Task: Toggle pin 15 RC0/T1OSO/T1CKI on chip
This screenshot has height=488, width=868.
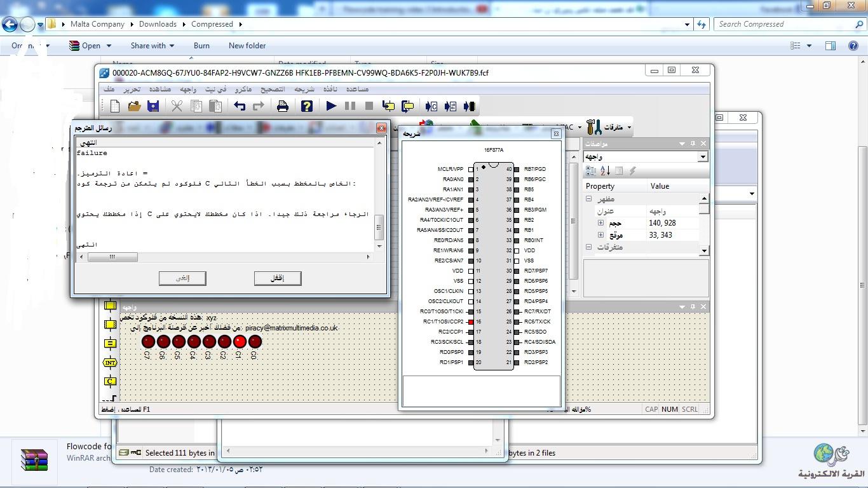Action: tap(471, 312)
